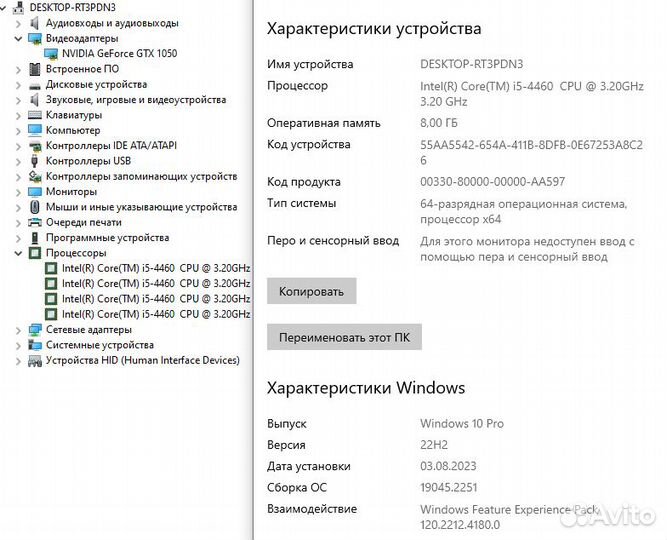This screenshot has width=667, height=540.
Task: Expand the Аудиовходы и аудиовыходы node
Action: (18, 23)
